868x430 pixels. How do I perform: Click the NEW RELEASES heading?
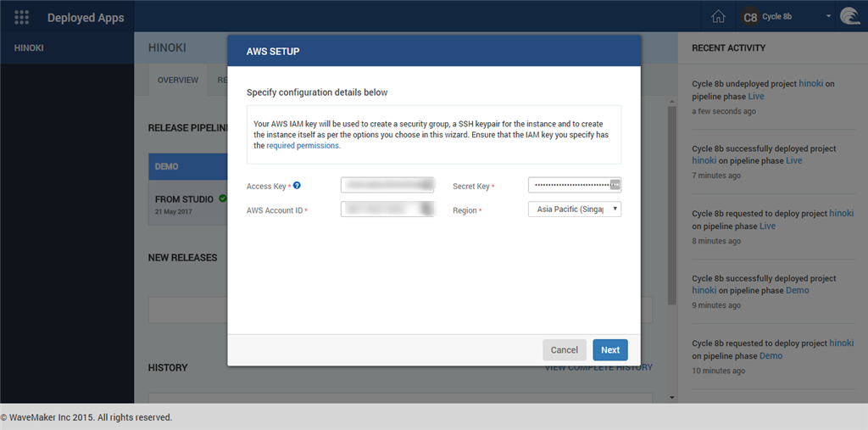tap(183, 258)
